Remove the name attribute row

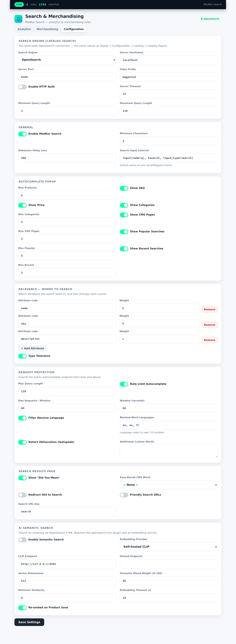(x=209, y=309)
